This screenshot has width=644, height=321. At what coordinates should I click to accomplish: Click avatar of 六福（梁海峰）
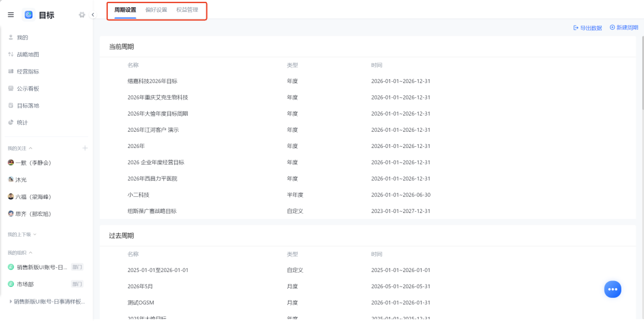(x=11, y=197)
